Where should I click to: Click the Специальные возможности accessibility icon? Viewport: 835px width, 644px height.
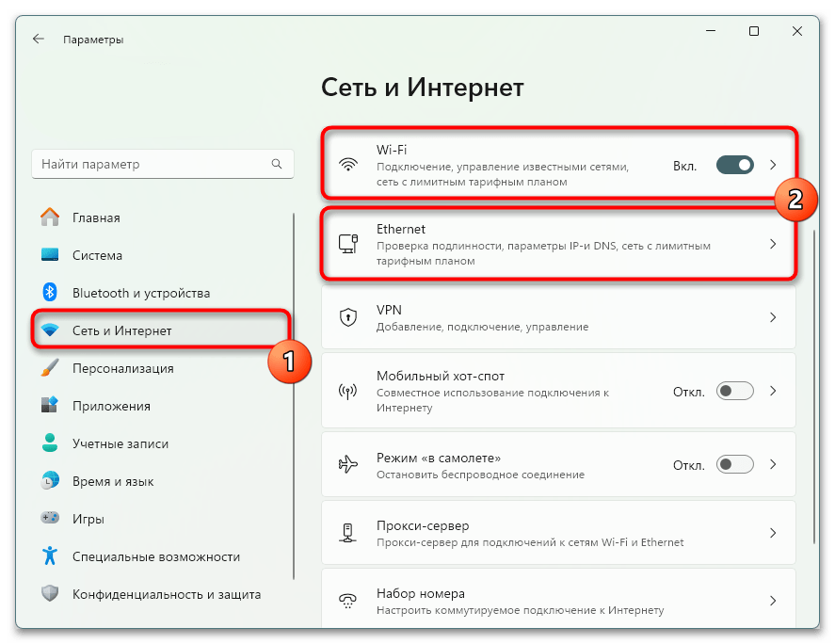pyautogui.click(x=50, y=555)
